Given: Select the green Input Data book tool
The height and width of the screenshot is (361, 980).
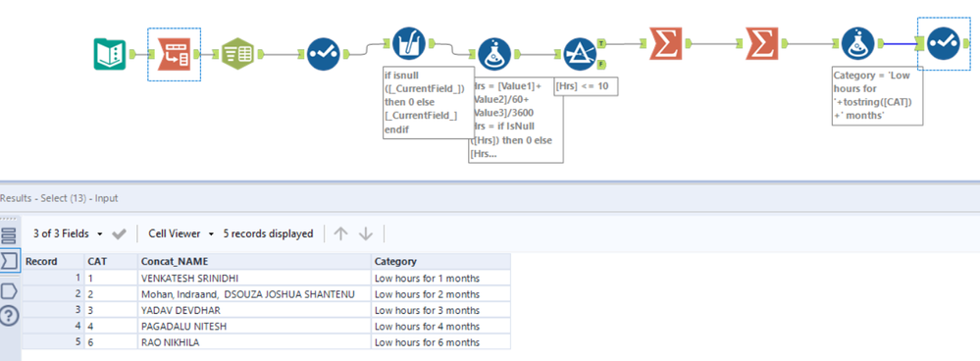Looking at the screenshot, I should pyautogui.click(x=110, y=54).
